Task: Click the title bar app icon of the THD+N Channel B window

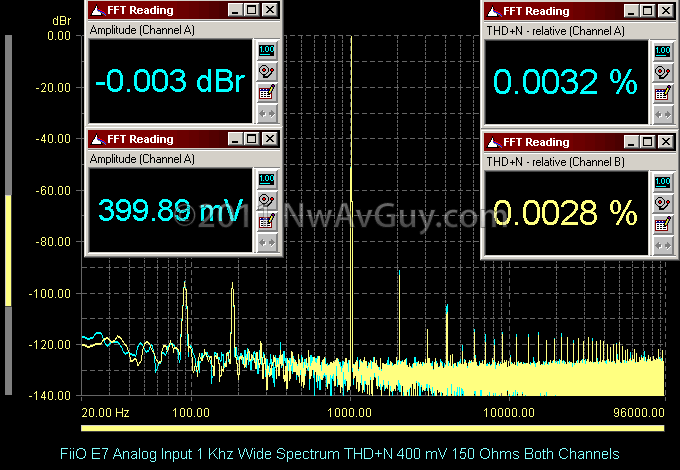Action: [x=494, y=142]
